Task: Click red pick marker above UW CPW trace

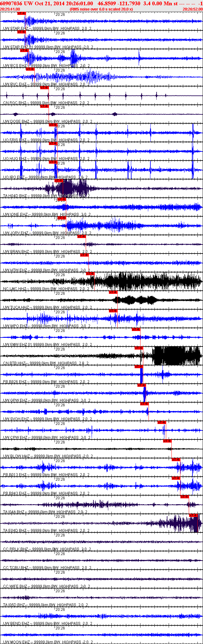Action: tap(162, 422)
